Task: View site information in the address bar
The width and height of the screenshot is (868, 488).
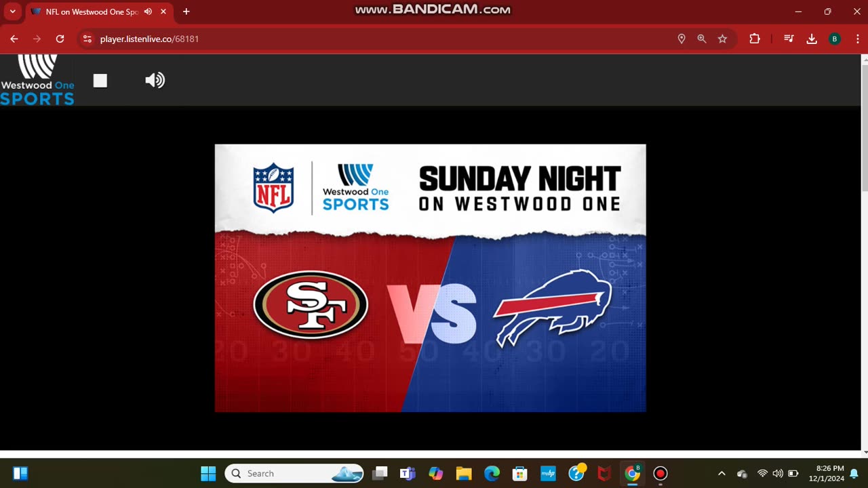Action: (x=87, y=39)
